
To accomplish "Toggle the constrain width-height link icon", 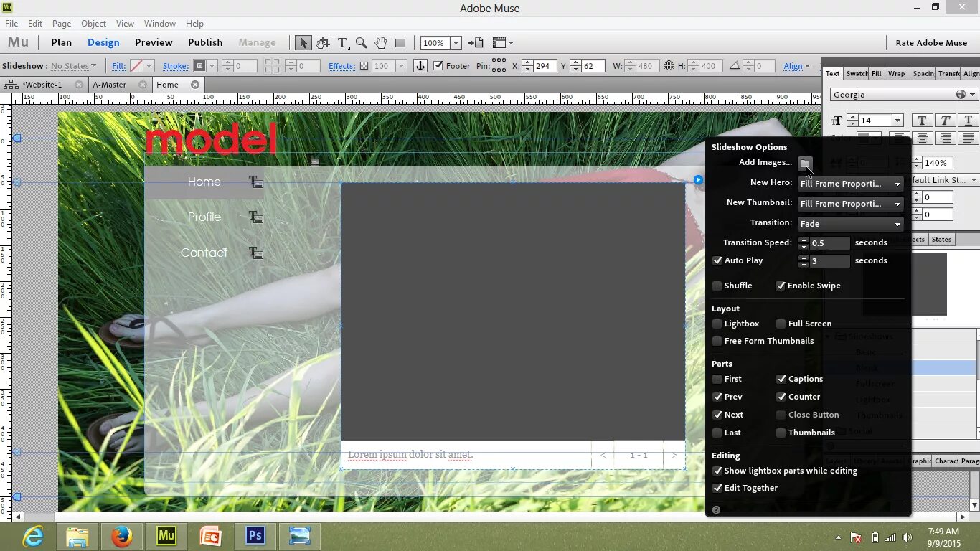I will click(669, 66).
